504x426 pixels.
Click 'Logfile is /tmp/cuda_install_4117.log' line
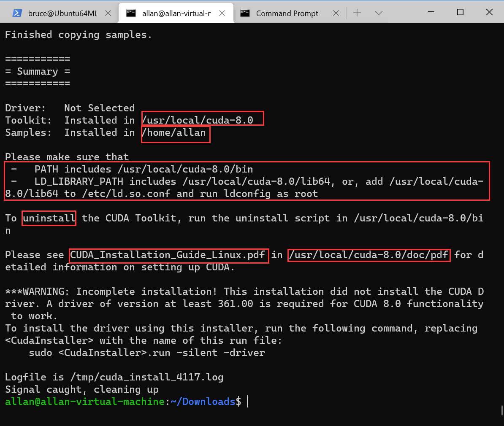pos(114,377)
